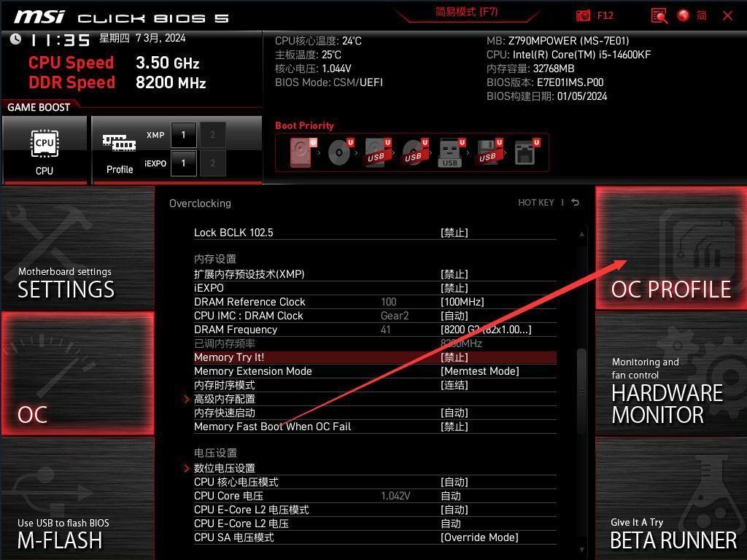Open the OC PROFILE section
This screenshot has width=747, height=560.
click(x=671, y=248)
